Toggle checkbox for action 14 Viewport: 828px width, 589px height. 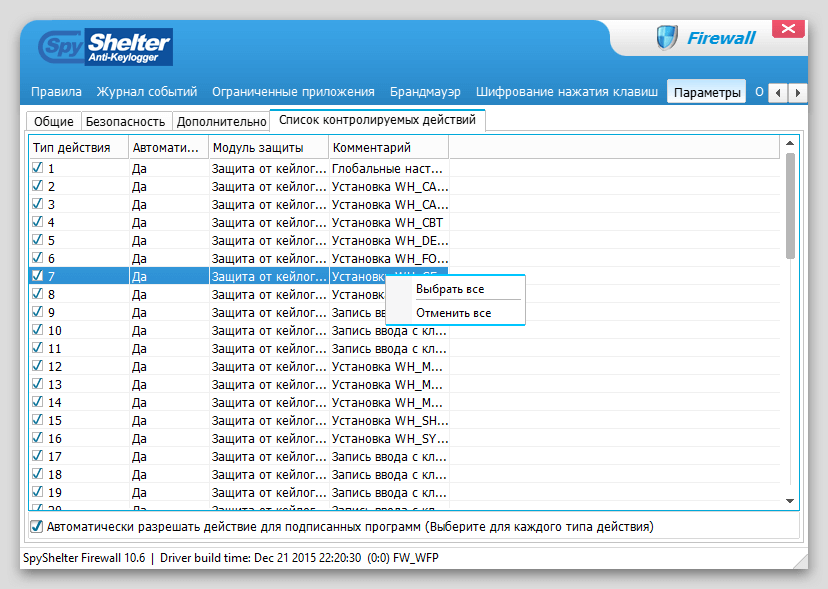coord(37,401)
